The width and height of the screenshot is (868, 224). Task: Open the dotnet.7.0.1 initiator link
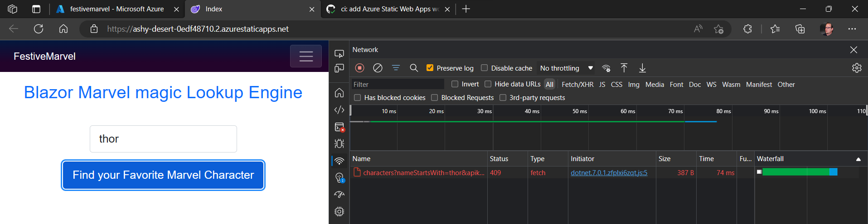[609, 173]
